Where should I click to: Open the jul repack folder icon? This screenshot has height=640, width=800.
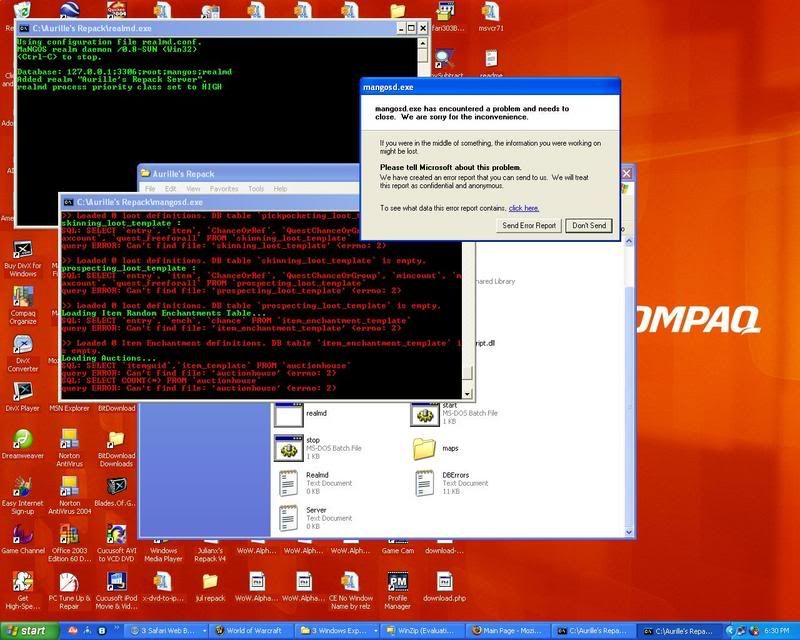(210, 586)
